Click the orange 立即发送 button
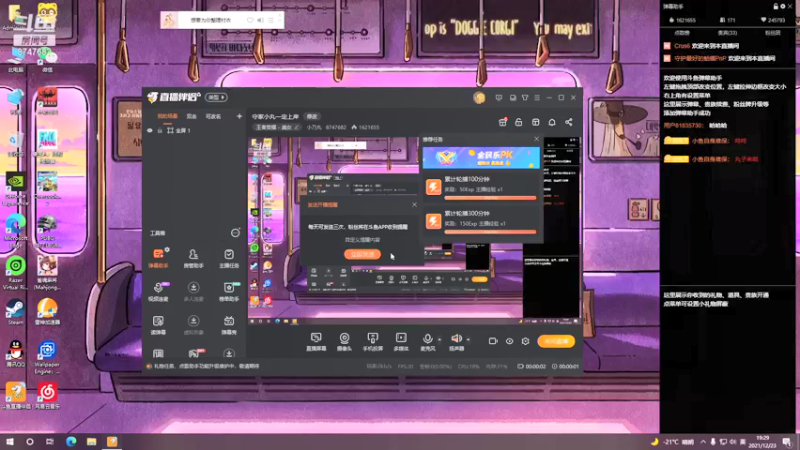 (362, 254)
